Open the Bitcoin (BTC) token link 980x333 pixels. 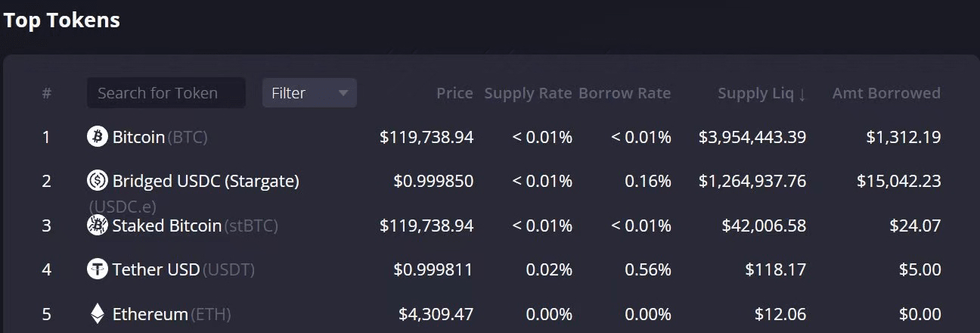click(160, 137)
